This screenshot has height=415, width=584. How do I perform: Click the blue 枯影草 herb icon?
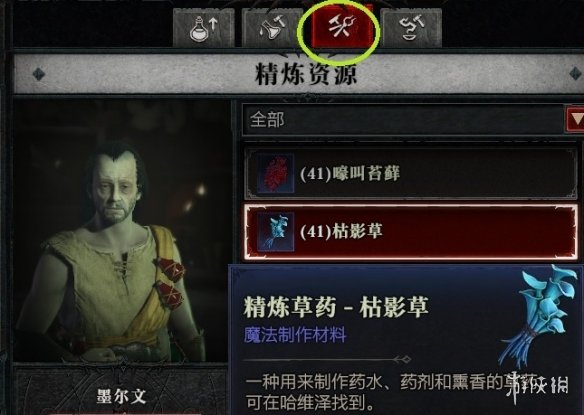click(276, 232)
